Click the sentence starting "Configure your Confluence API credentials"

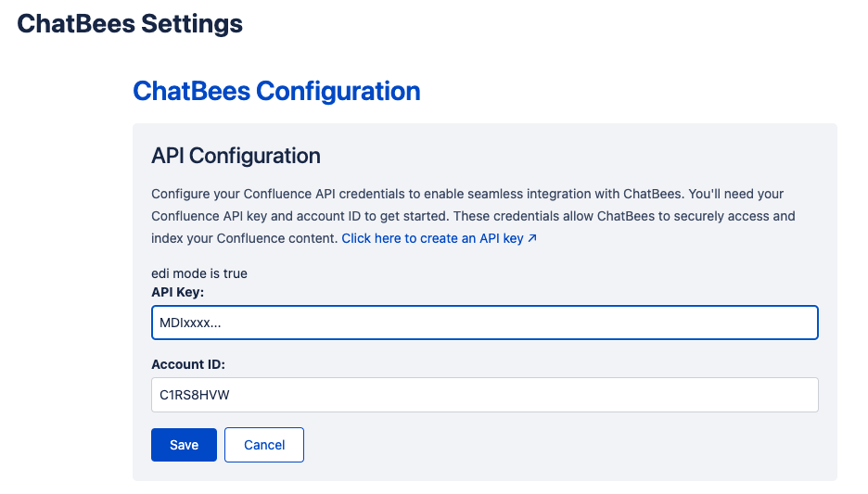point(371,194)
